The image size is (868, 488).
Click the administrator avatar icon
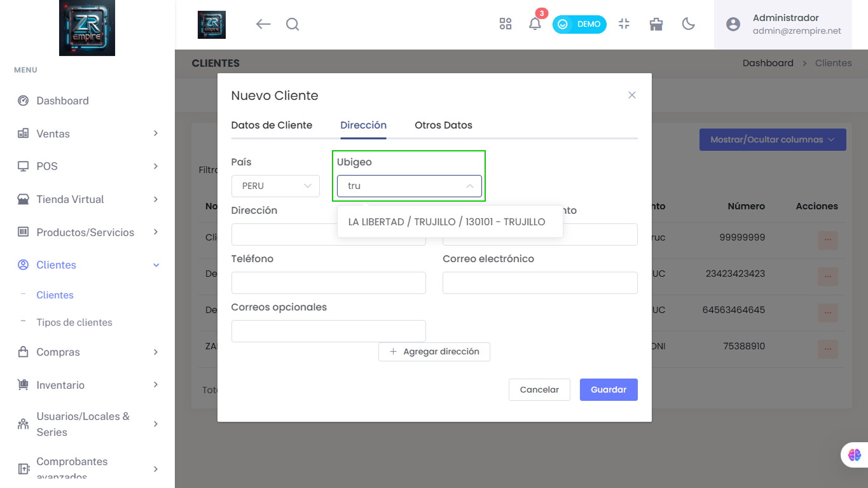733,24
